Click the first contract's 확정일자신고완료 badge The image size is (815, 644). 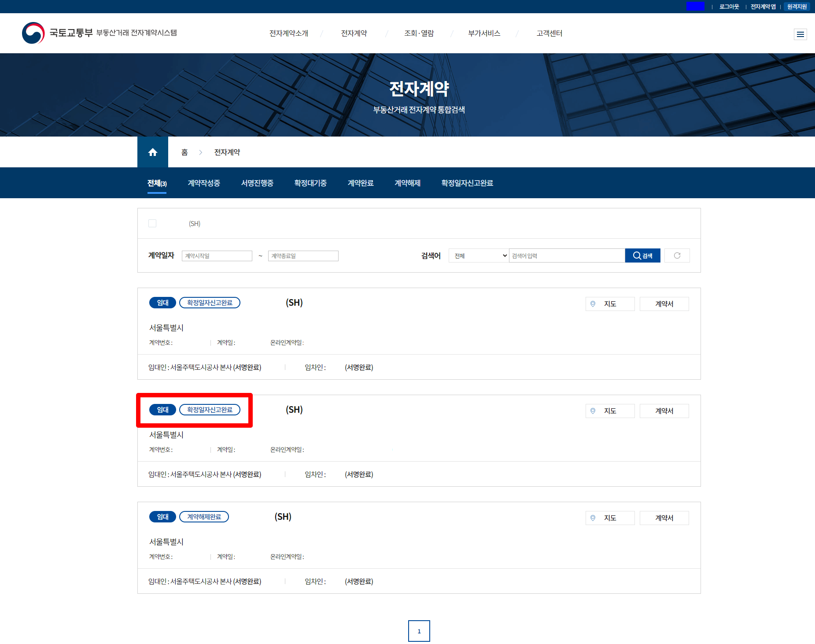click(x=210, y=303)
